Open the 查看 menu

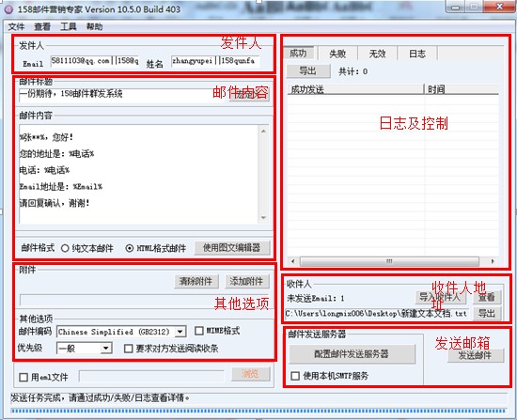42,26
